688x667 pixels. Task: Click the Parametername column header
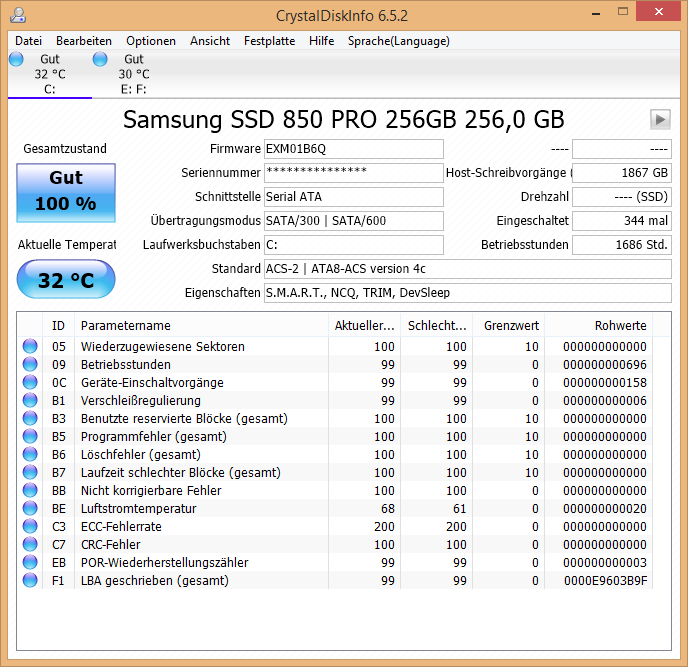(201, 326)
